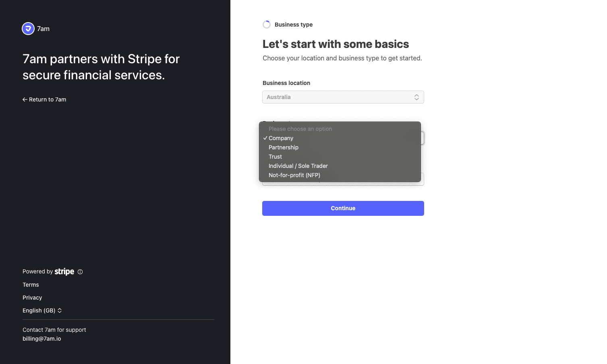Viewport: 607px width, 364px height.
Task: Pick Individual / Sole Trader
Action: pyautogui.click(x=298, y=166)
